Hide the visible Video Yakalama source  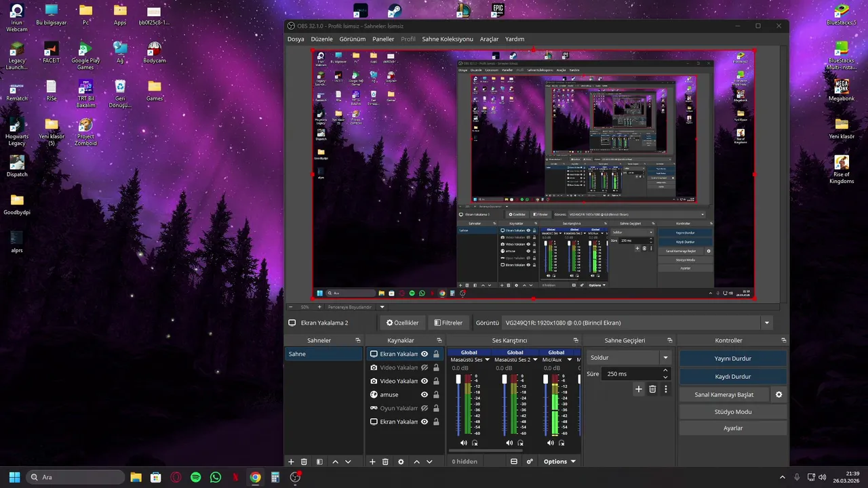pos(425,381)
